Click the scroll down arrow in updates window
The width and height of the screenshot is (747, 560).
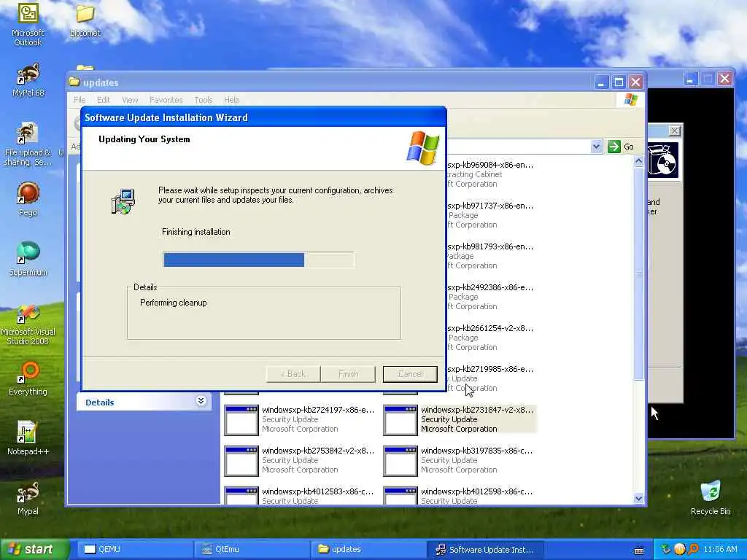point(638,499)
